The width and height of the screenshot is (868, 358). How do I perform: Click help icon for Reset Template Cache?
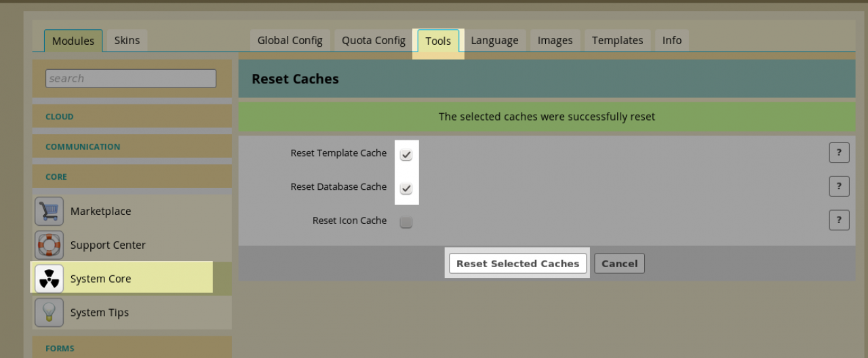tap(839, 153)
